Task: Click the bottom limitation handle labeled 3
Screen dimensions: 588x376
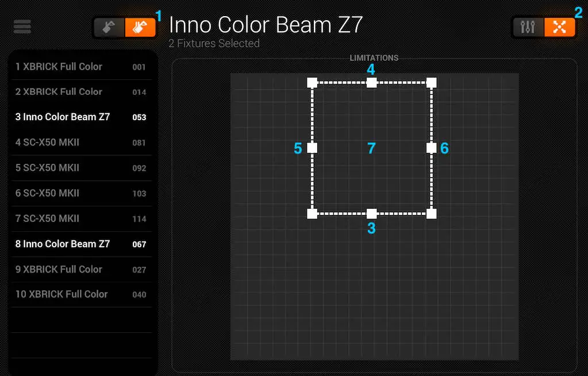Action: tap(371, 213)
